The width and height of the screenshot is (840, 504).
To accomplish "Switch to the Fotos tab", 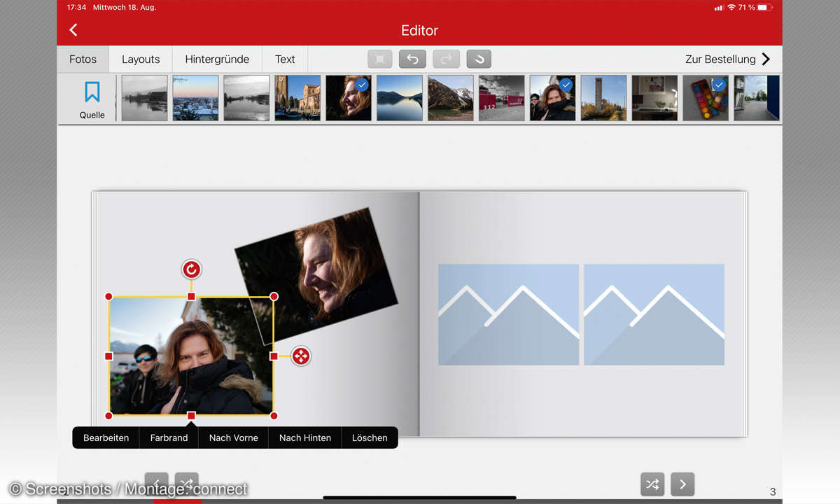I will pos(83,59).
